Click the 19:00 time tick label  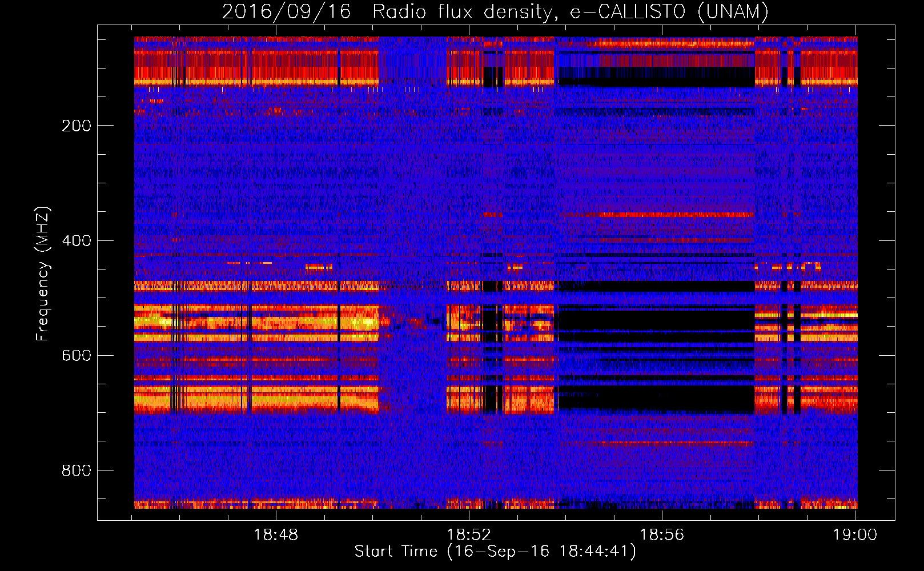coord(855,535)
